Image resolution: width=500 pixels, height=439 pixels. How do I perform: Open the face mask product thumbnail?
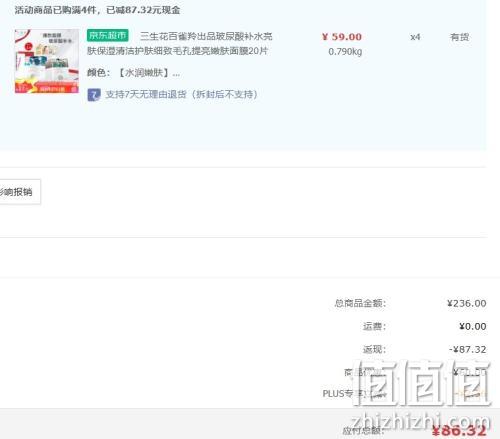coord(47,61)
